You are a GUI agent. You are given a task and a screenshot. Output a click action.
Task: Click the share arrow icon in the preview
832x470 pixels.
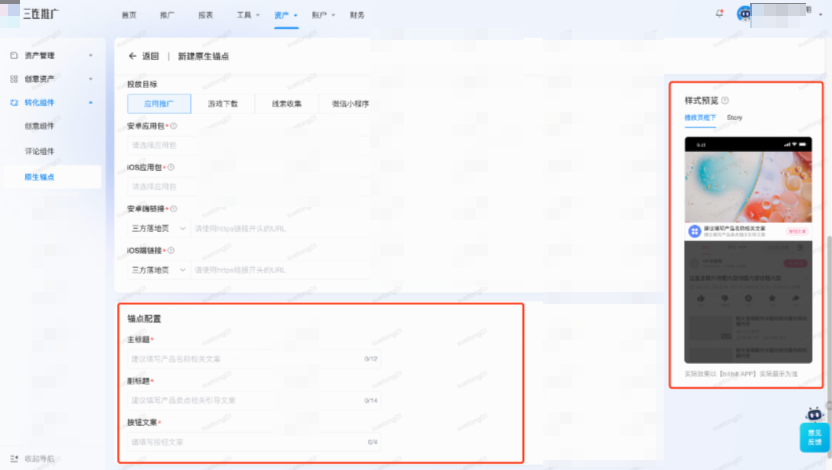[795, 299]
